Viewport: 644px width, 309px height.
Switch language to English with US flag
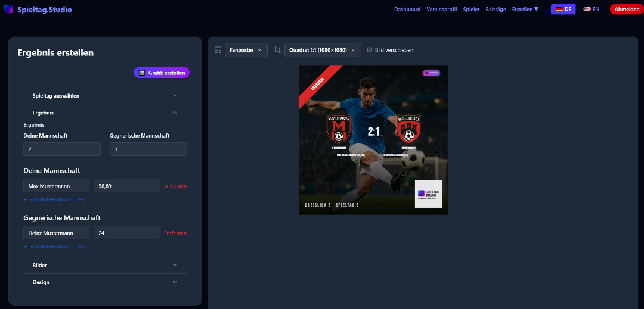click(591, 9)
